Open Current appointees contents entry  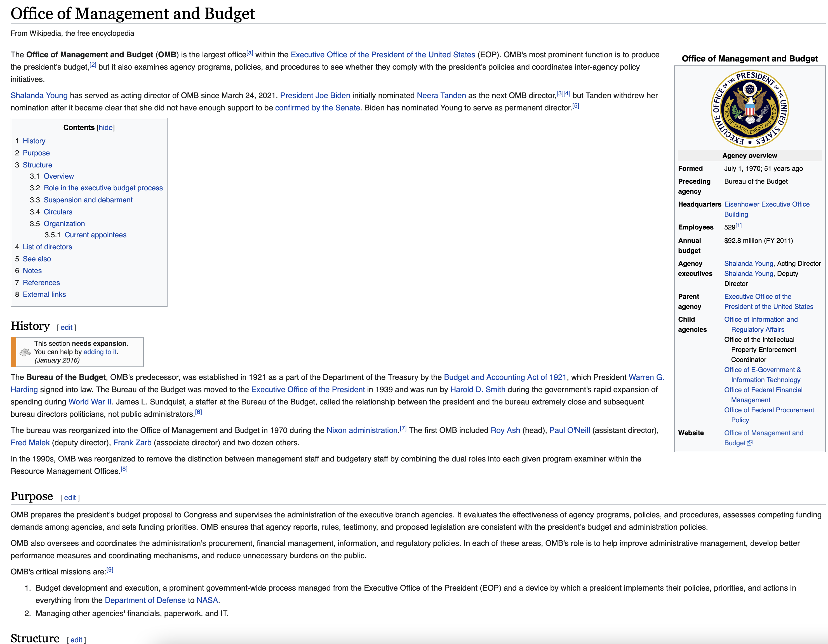96,235
